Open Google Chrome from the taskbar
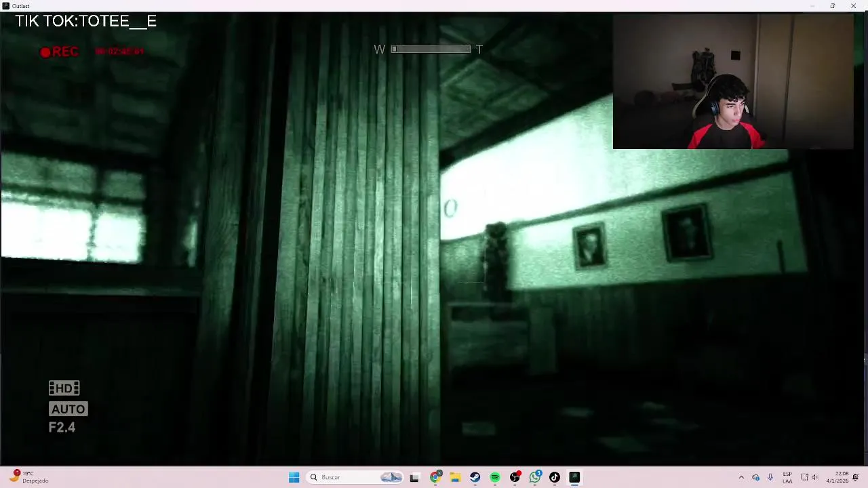The image size is (868, 488). pos(435,477)
